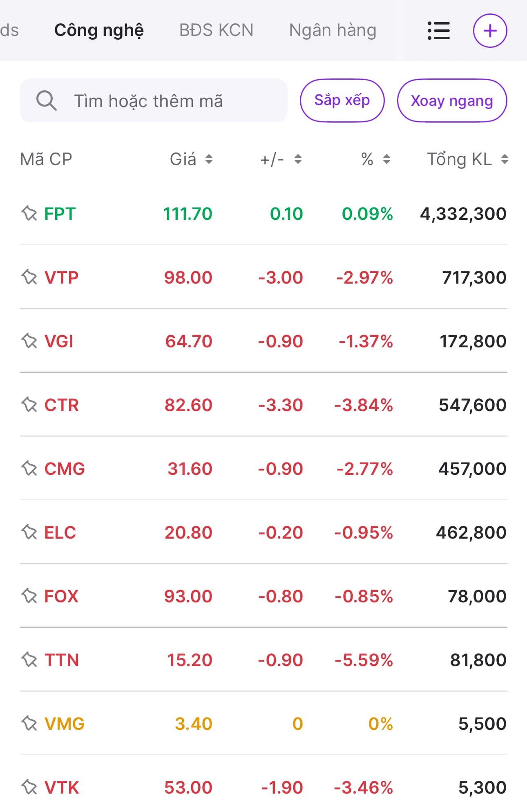This screenshot has width=527, height=812.
Task: Sort by Giá column arrows
Action: [209, 159]
